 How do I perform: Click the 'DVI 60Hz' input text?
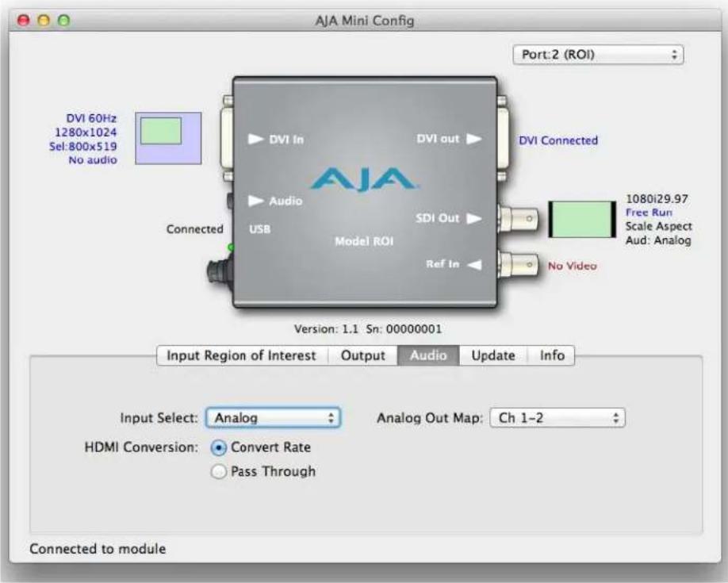tap(91, 118)
